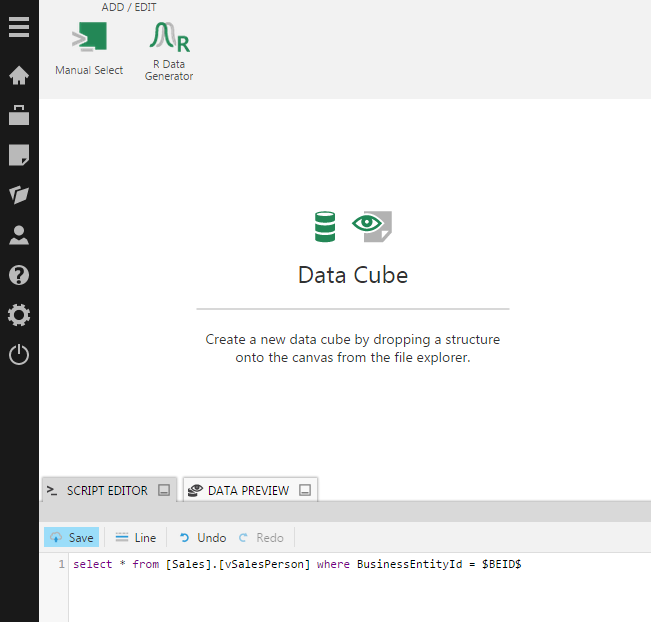Click the Redo button
This screenshot has width=651, height=622.
261,537
